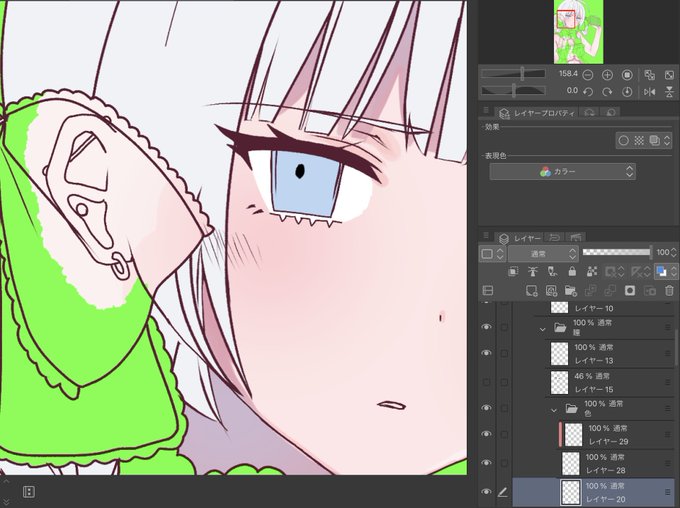Hide レイヤー 20 via its eye icon
Image resolution: width=680 pixels, height=508 pixels.
(486, 492)
